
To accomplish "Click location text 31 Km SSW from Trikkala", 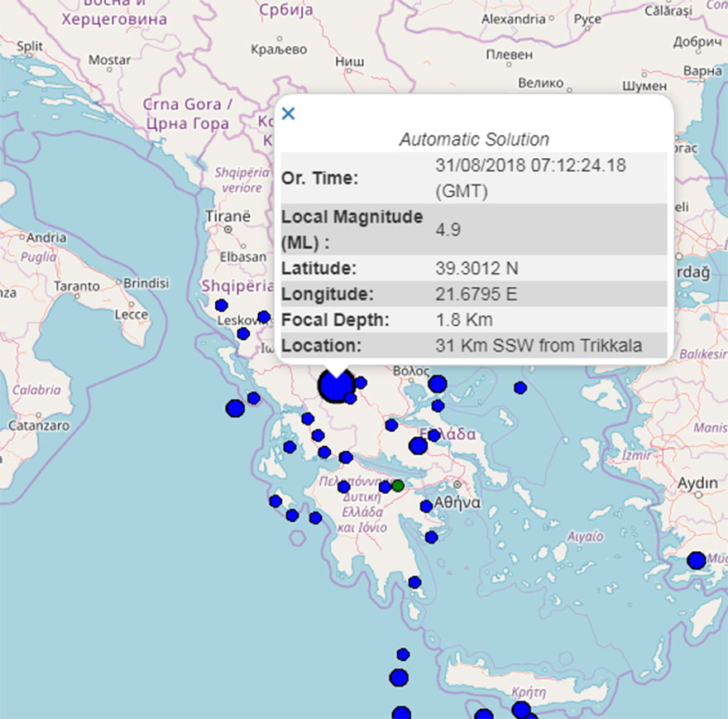I will tap(539, 345).
